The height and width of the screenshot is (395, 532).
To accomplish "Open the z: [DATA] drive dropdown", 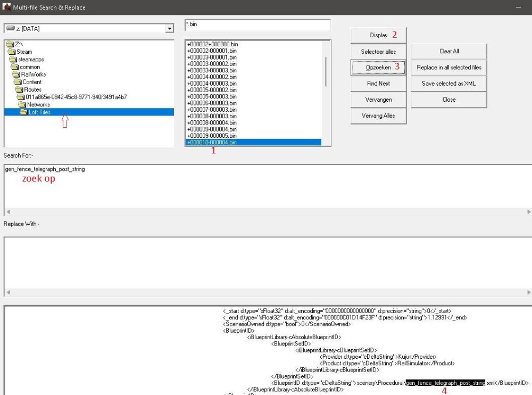I will click(x=169, y=28).
